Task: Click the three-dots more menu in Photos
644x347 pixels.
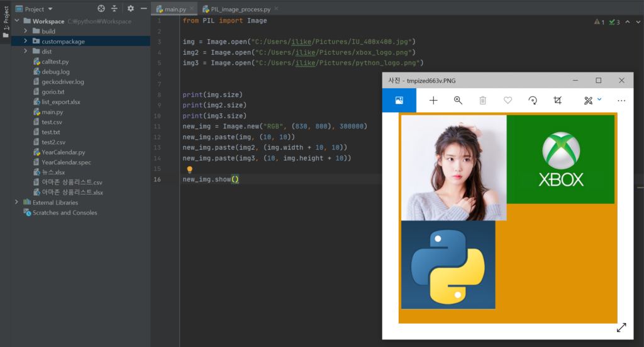Action: coord(621,101)
